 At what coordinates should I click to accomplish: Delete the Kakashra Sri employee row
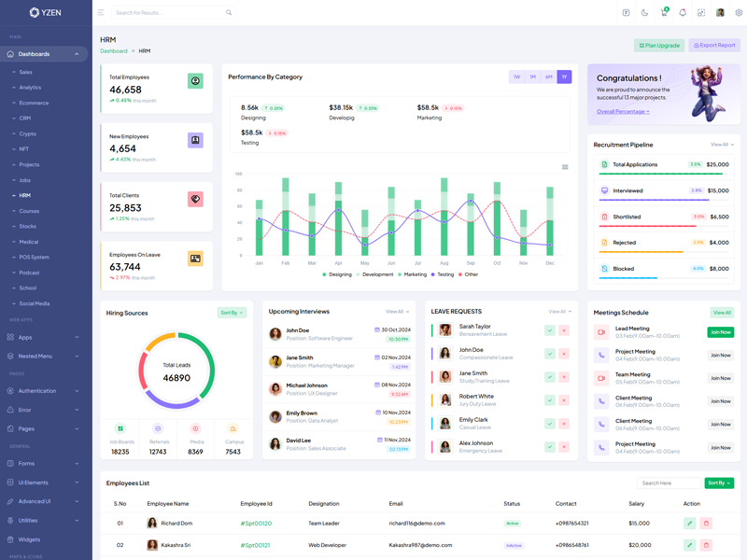706,545
